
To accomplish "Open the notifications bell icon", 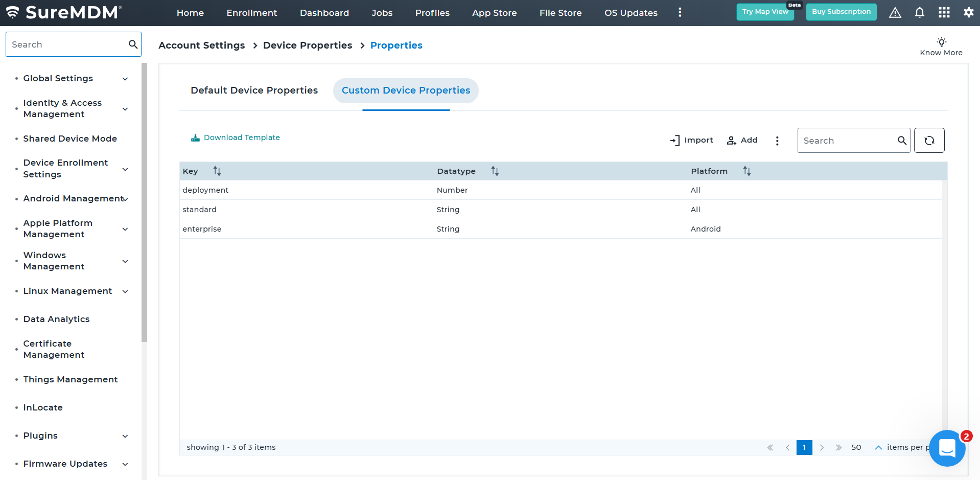I will pos(919,13).
